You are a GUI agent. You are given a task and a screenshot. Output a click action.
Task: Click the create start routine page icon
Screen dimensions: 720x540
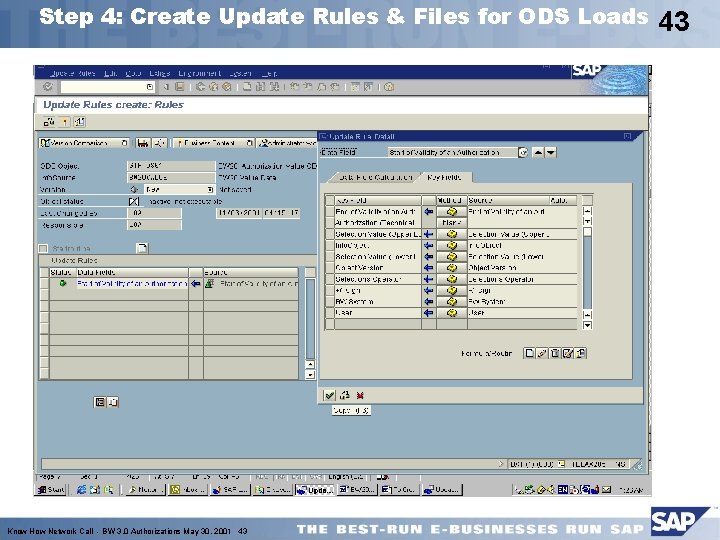click(142, 248)
